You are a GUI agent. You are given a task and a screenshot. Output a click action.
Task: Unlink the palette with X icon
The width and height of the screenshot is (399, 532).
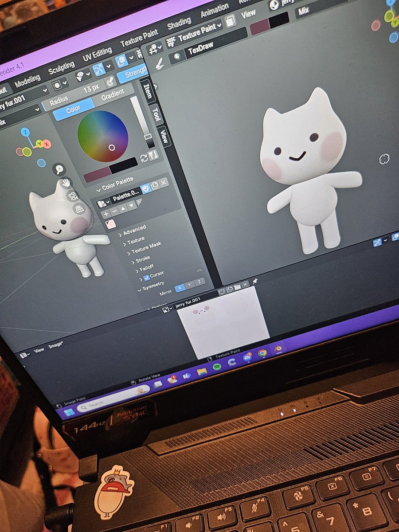pyautogui.click(x=164, y=183)
